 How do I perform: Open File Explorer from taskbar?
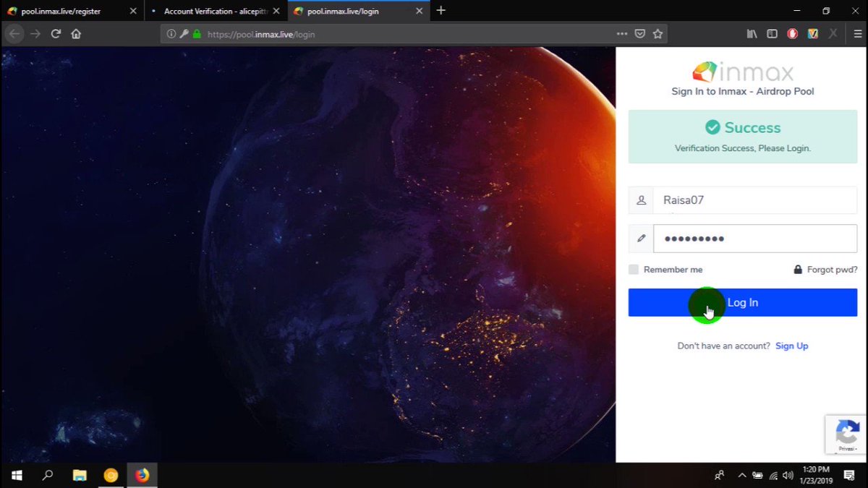pyautogui.click(x=80, y=475)
